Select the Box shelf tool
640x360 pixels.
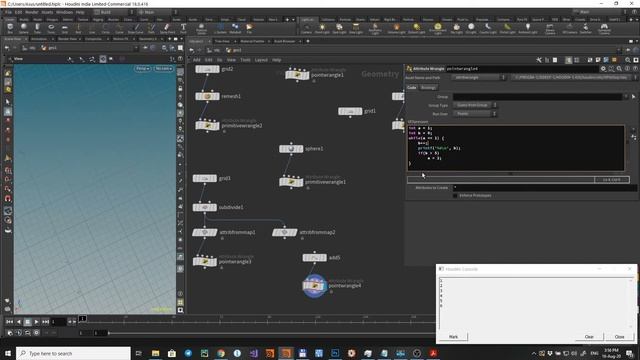coord(10,28)
